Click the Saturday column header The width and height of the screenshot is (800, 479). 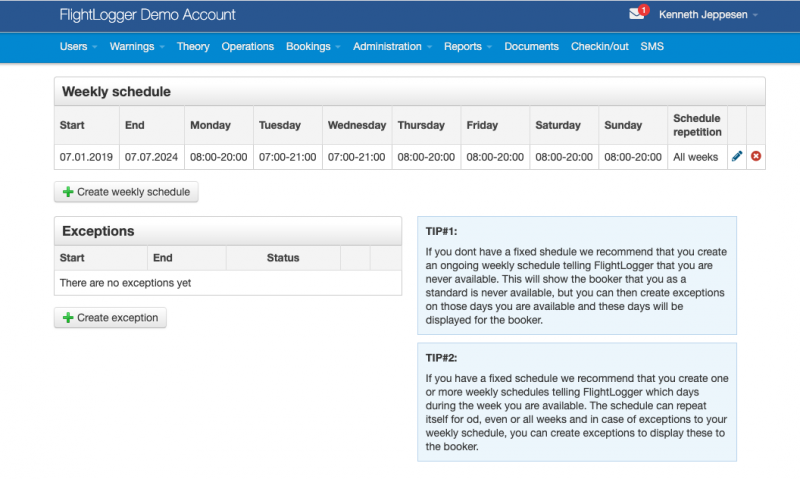(x=564, y=125)
